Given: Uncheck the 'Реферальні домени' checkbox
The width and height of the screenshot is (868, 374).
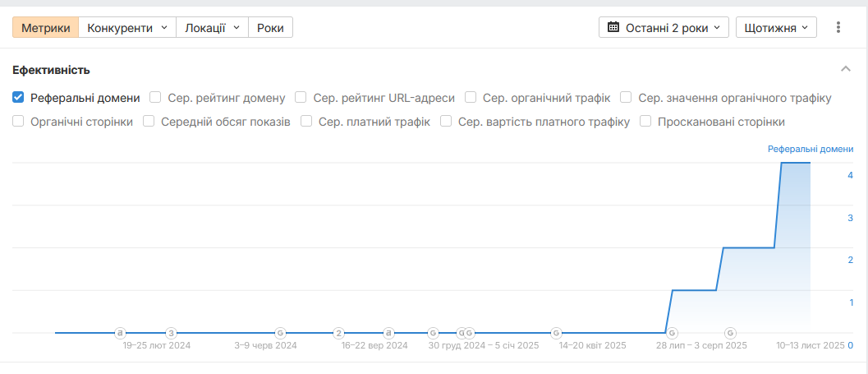Looking at the screenshot, I should 18,98.
